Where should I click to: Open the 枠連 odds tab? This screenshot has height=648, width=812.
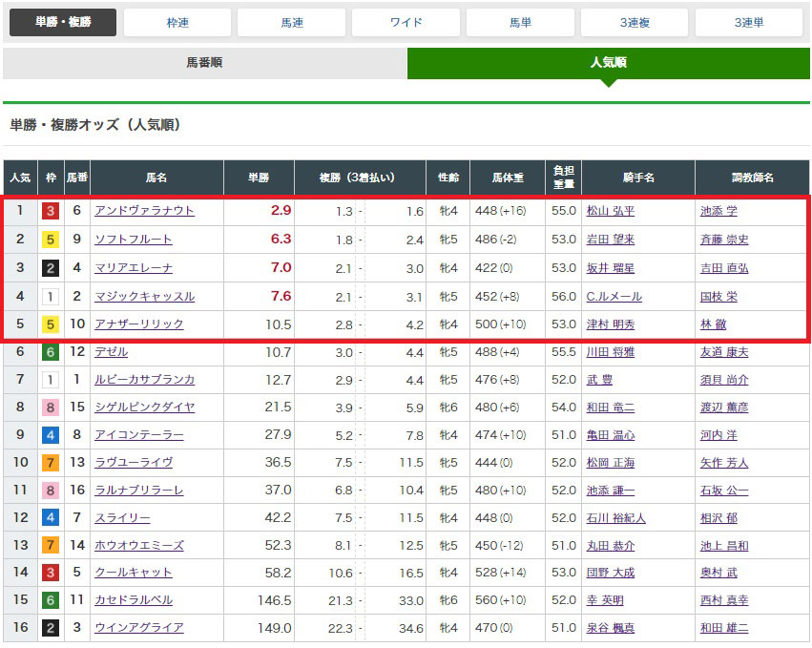[177, 23]
